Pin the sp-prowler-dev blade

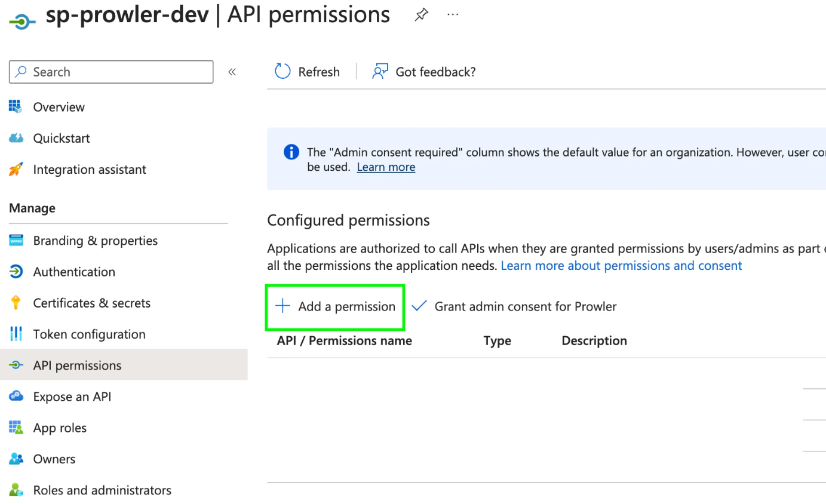coord(421,15)
